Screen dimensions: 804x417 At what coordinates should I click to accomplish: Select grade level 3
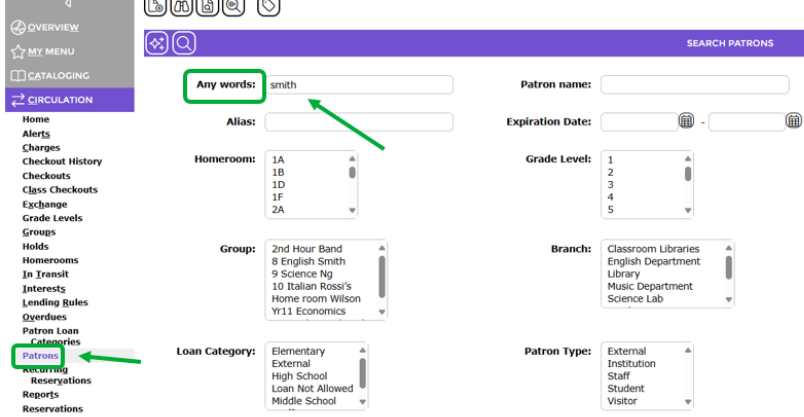tap(610, 185)
